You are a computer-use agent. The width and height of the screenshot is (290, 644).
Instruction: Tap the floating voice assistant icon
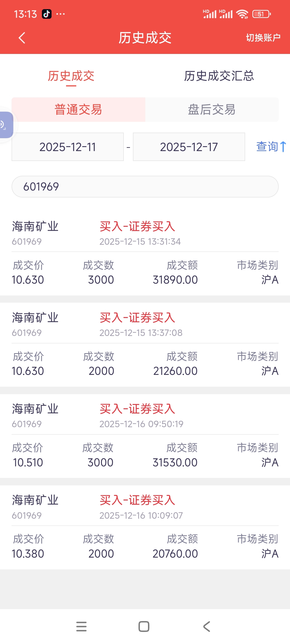[x=5, y=125]
